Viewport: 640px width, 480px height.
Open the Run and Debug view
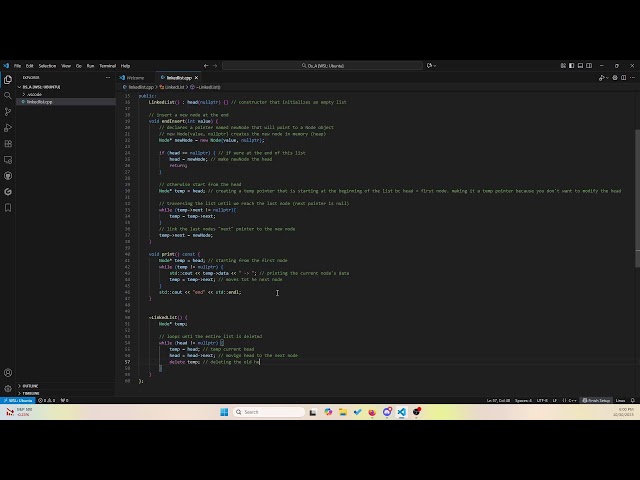(8, 128)
